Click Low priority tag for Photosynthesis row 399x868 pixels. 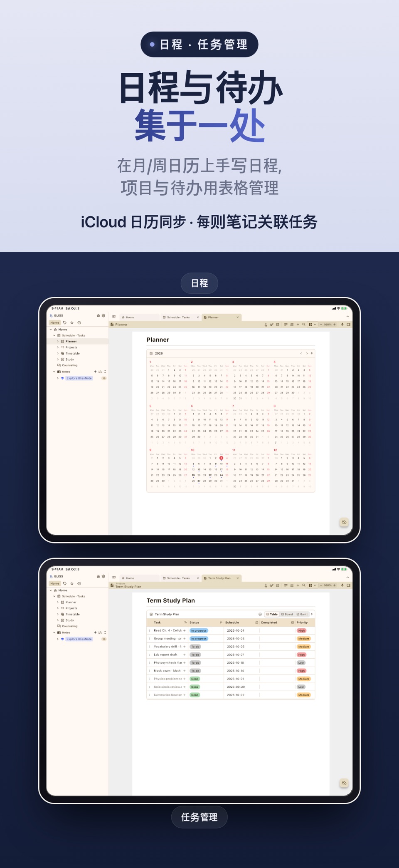point(301,663)
